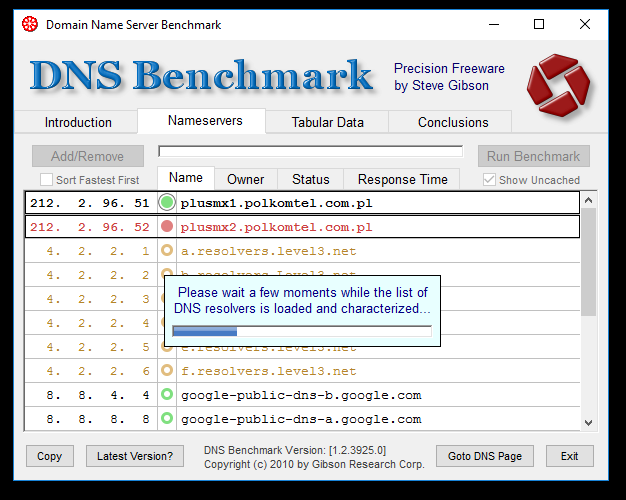
Task: Open the Conclusions tab
Action: coord(453,122)
